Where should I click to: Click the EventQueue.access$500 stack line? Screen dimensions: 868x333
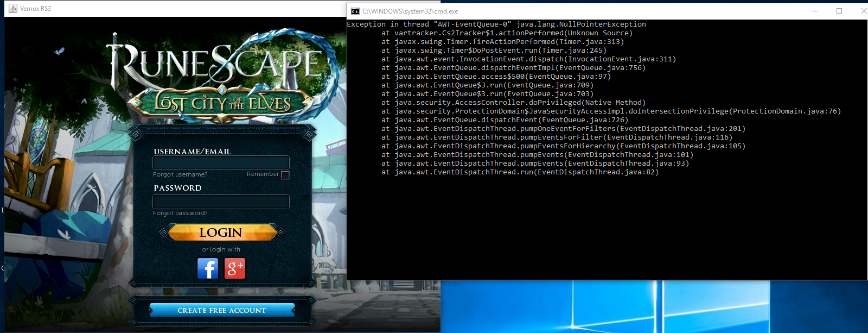496,77
